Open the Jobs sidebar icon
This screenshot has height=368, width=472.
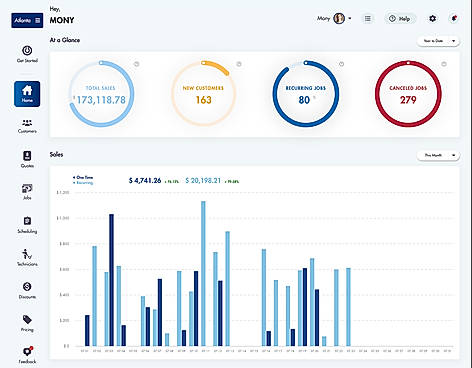[27, 188]
